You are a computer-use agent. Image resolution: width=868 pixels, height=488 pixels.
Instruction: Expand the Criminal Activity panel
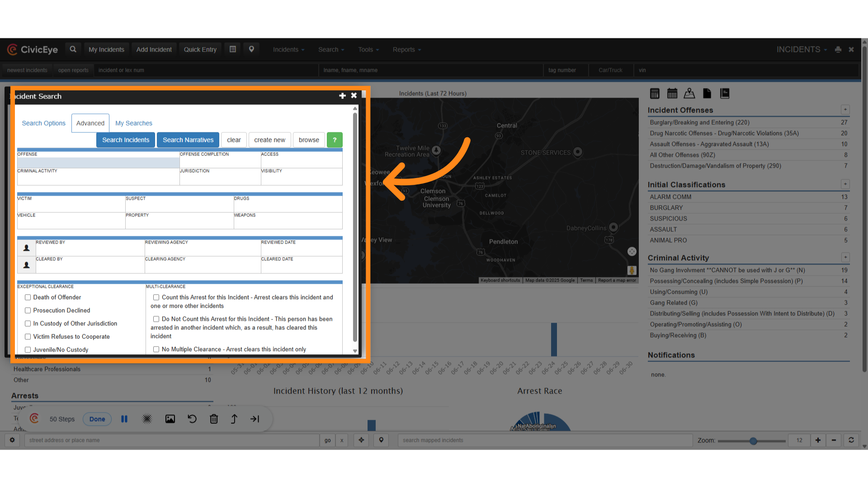click(x=845, y=258)
